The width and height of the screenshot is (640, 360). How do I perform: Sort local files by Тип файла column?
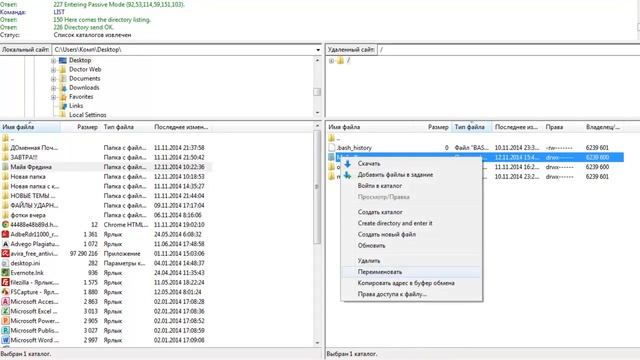click(x=126, y=127)
